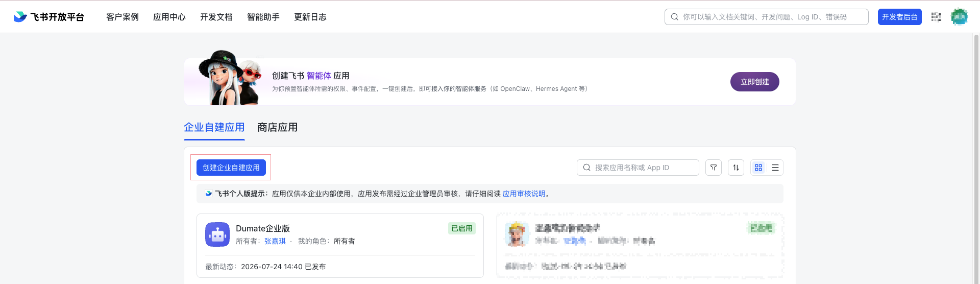Open the sort order icon

tap(736, 168)
